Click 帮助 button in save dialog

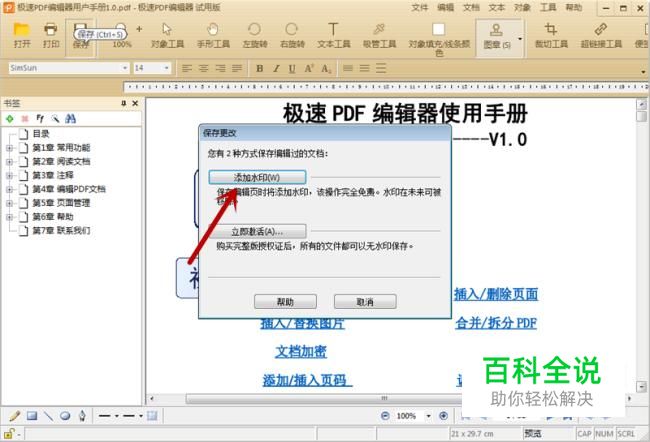tap(285, 301)
